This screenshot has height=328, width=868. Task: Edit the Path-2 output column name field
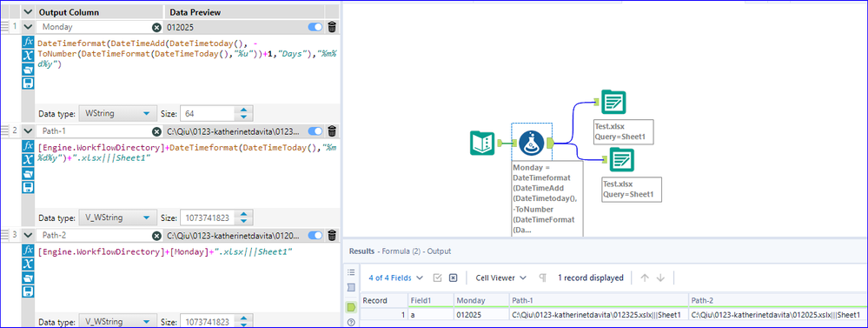click(x=94, y=236)
